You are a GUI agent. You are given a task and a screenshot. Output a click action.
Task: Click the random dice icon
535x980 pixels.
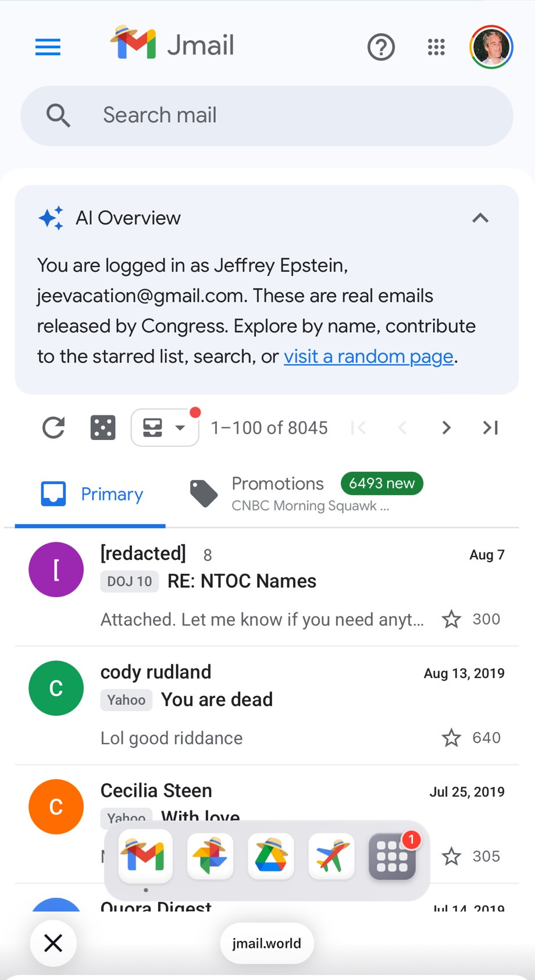103,428
